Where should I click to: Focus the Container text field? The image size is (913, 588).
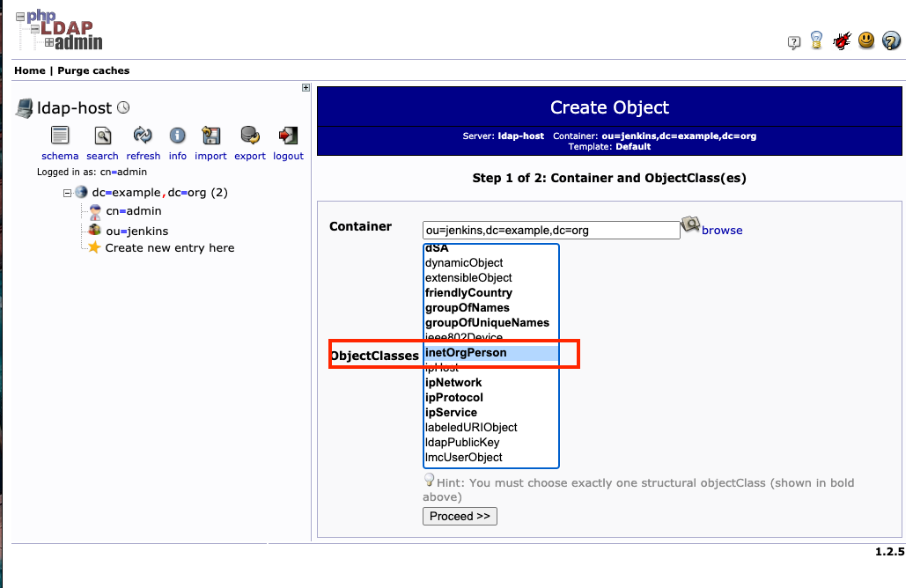550,231
